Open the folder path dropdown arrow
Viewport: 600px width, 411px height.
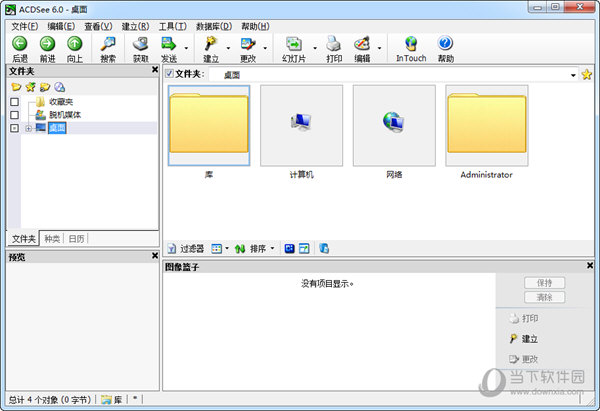pos(573,75)
